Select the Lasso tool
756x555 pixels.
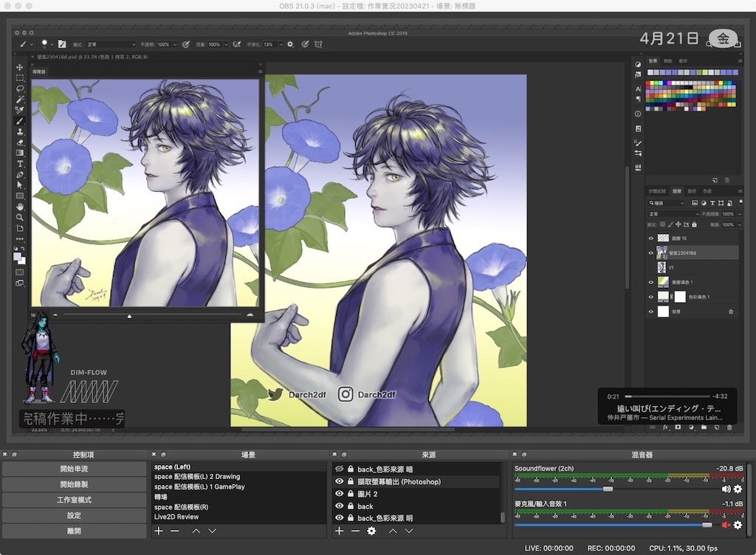point(20,89)
